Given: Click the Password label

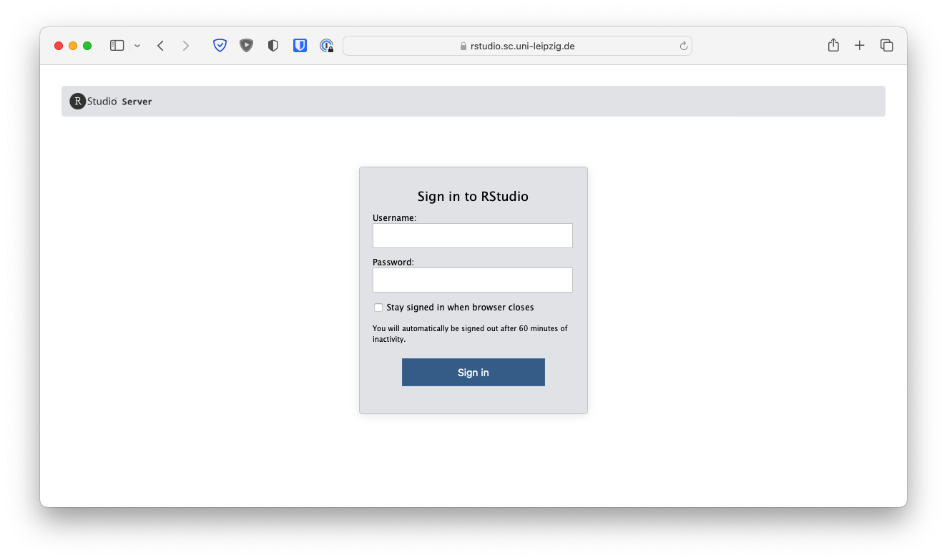Looking at the screenshot, I should pyautogui.click(x=393, y=262).
